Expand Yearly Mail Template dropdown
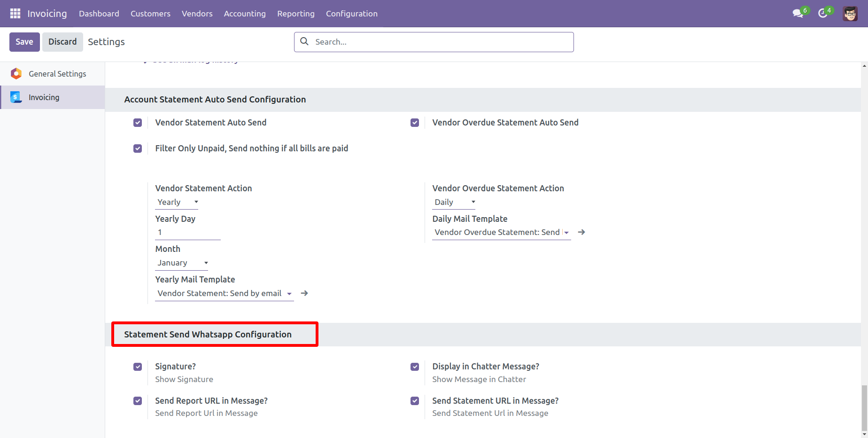Image resolution: width=868 pixels, height=438 pixels. click(289, 294)
